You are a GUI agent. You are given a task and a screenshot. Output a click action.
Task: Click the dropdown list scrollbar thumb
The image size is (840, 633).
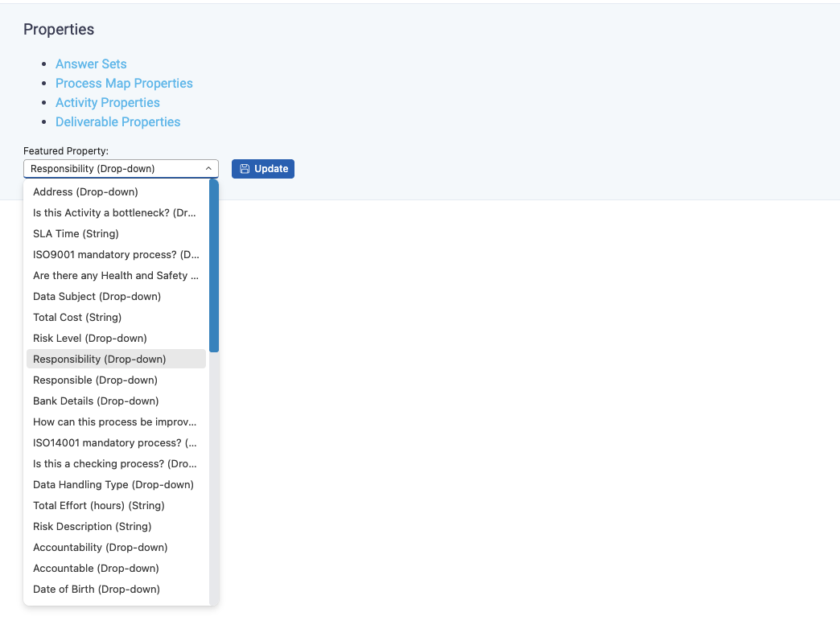tap(214, 265)
